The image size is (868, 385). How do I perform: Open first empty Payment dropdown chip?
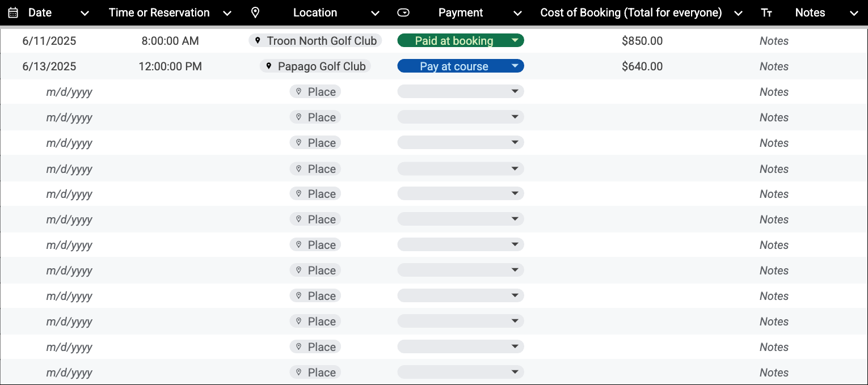click(461, 91)
